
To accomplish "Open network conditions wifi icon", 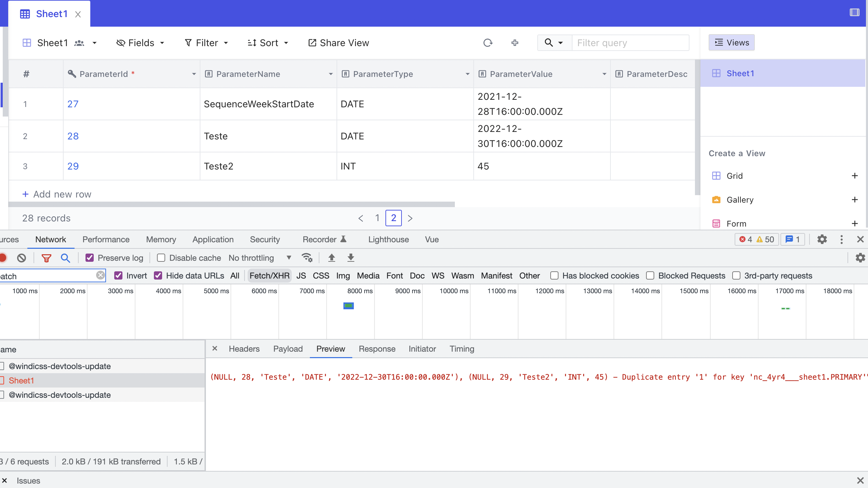I will coord(306,258).
